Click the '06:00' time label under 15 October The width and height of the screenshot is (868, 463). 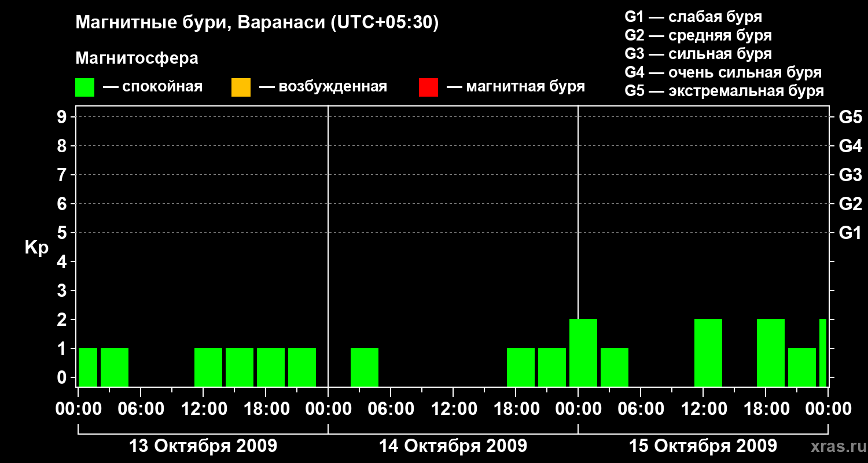[x=641, y=409]
